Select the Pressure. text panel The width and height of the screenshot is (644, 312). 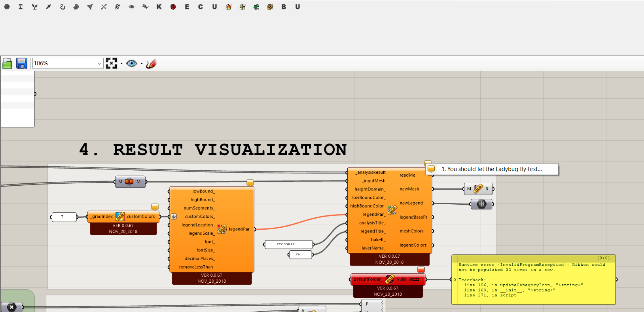click(x=288, y=244)
